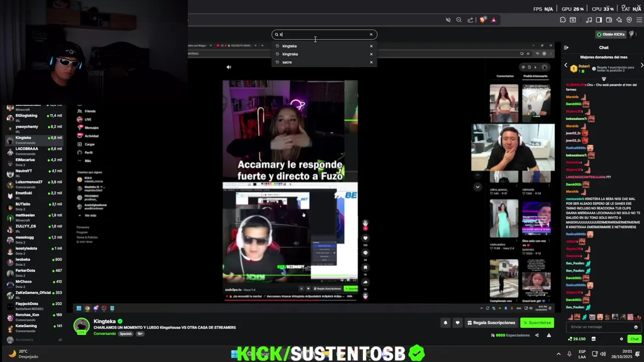Clear the search box with its X
Viewport: 644px width, 362px height.
coord(371,35)
